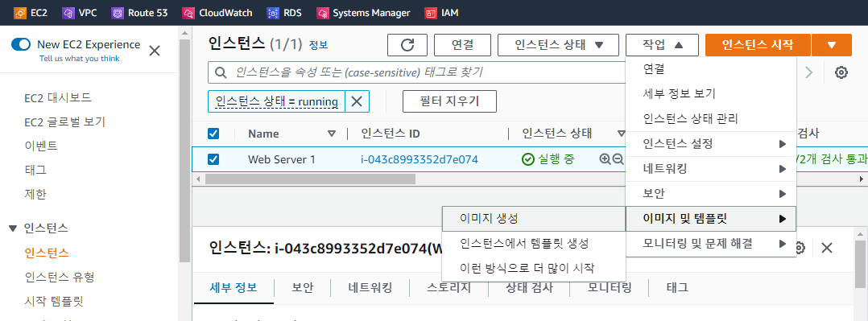Open sidebar 태그 navigation link

click(35, 170)
